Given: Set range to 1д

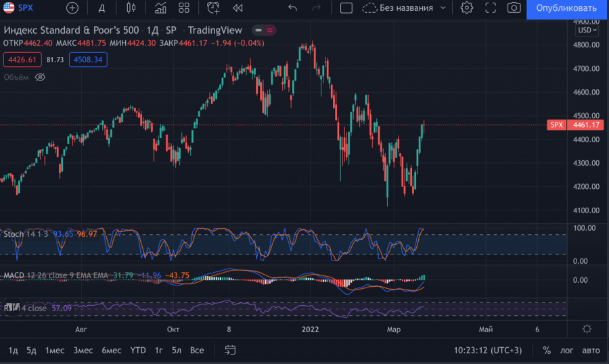Looking at the screenshot, I should (x=13, y=350).
